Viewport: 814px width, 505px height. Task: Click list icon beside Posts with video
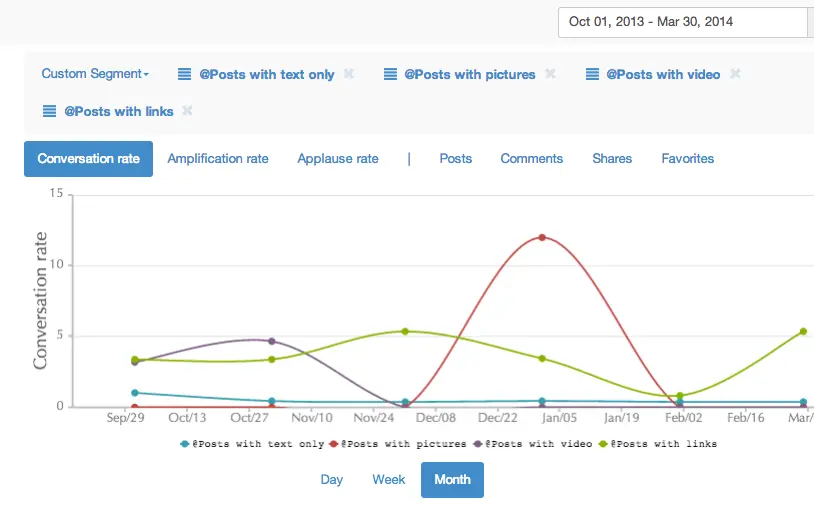coord(592,74)
